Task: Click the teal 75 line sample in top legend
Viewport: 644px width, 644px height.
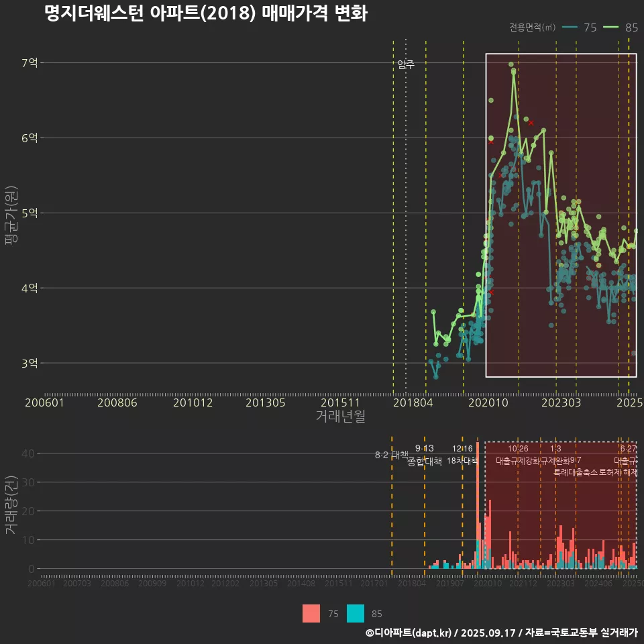Action: coord(570,27)
